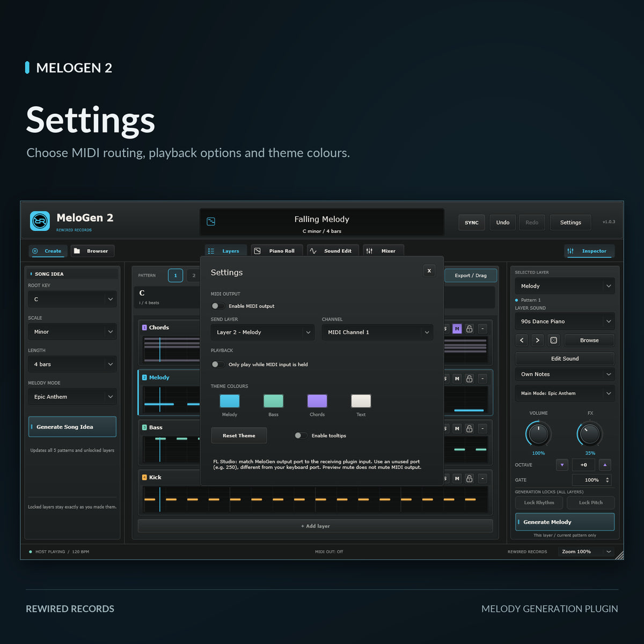Toggle Enable MIDI output switch
The height and width of the screenshot is (644, 644).
[218, 306]
